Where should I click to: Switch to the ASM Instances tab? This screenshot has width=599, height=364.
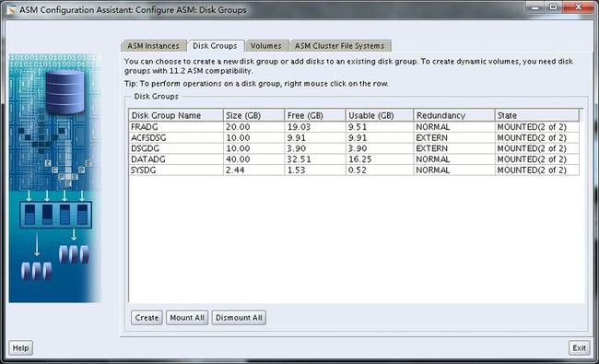[x=154, y=46]
